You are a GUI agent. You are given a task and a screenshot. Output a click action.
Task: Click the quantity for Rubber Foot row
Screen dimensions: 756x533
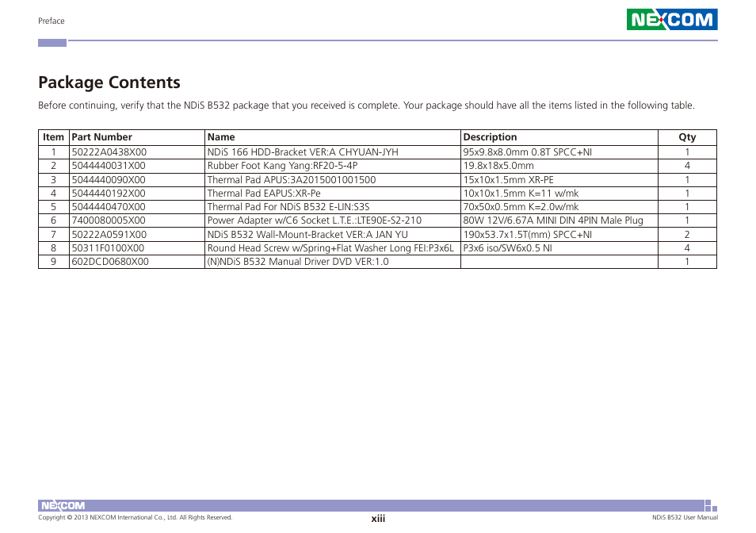point(687,166)
